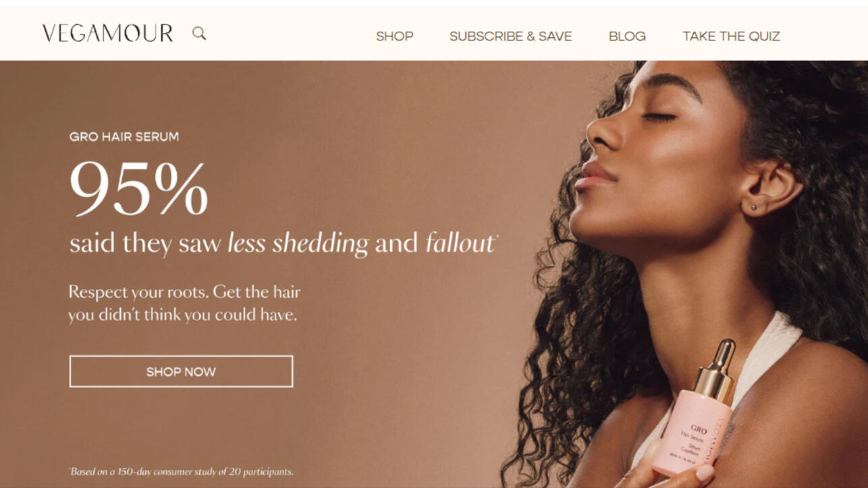Screen dimensions: 868x488
Task: Click the model's closed eye
Action: [x=659, y=117]
